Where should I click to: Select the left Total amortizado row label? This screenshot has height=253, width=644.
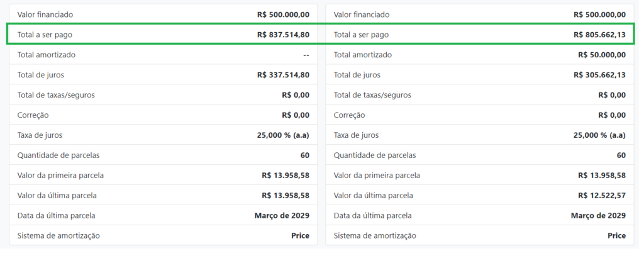pos(47,55)
